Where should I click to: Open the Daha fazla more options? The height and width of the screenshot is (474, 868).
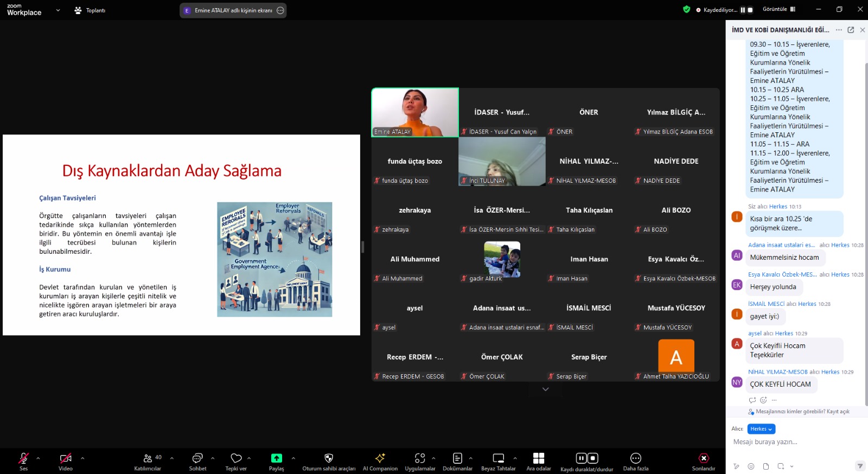point(635,459)
